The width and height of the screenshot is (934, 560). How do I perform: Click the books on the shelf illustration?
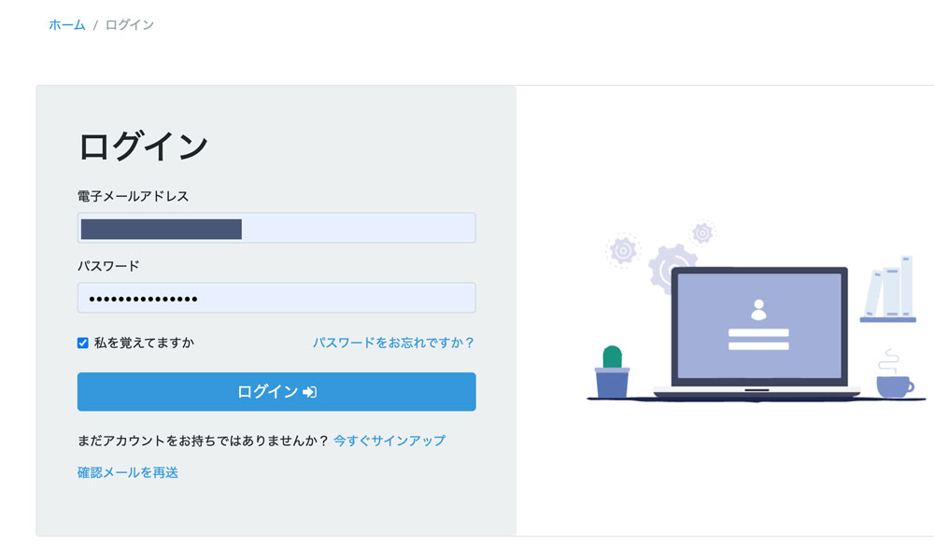(889, 289)
